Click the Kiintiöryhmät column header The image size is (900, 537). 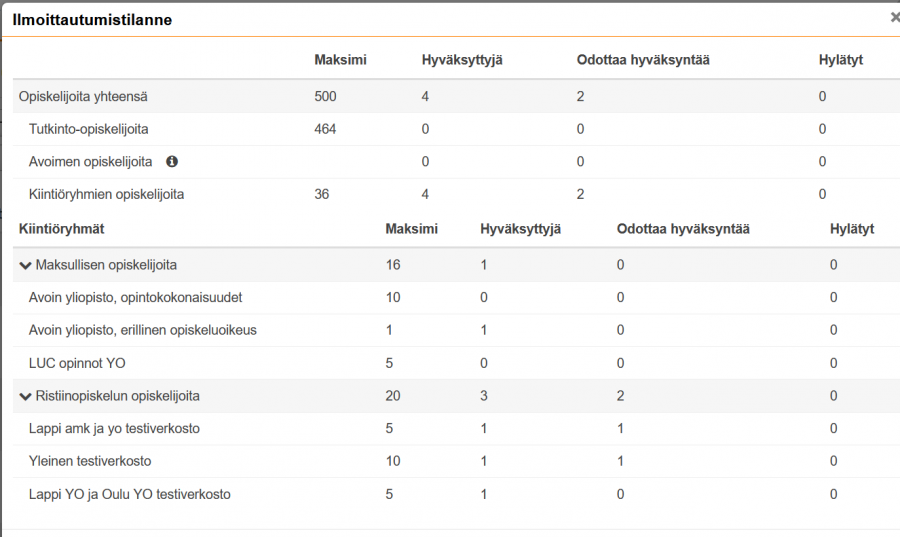click(x=61, y=229)
